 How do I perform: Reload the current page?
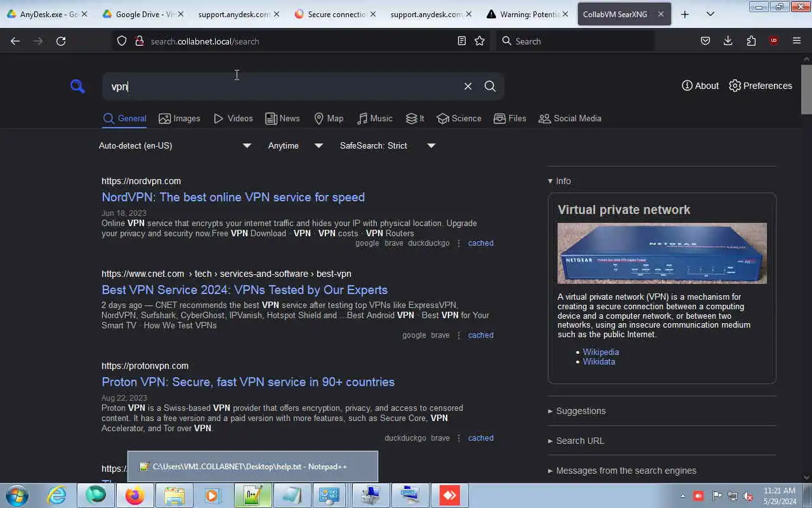pos(61,41)
